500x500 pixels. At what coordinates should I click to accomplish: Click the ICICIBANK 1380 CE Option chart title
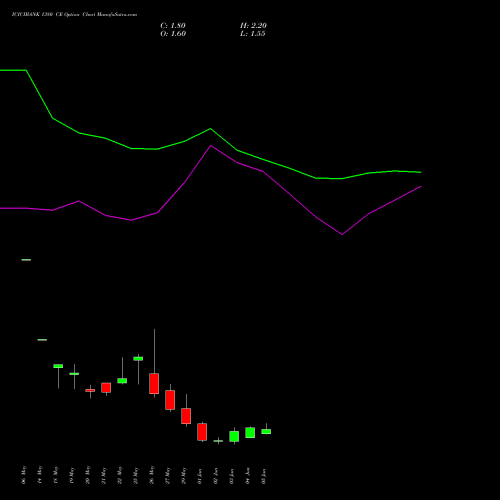(74, 15)
